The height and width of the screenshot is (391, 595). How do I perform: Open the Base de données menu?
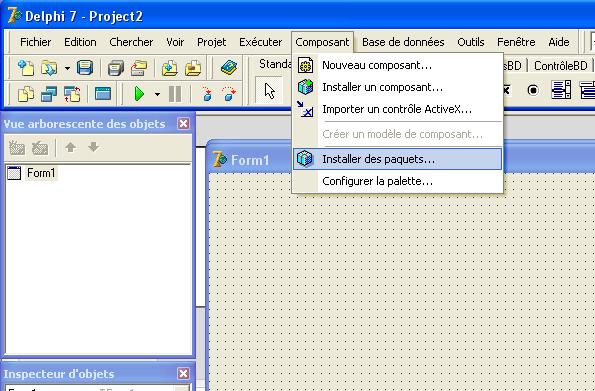403,42
